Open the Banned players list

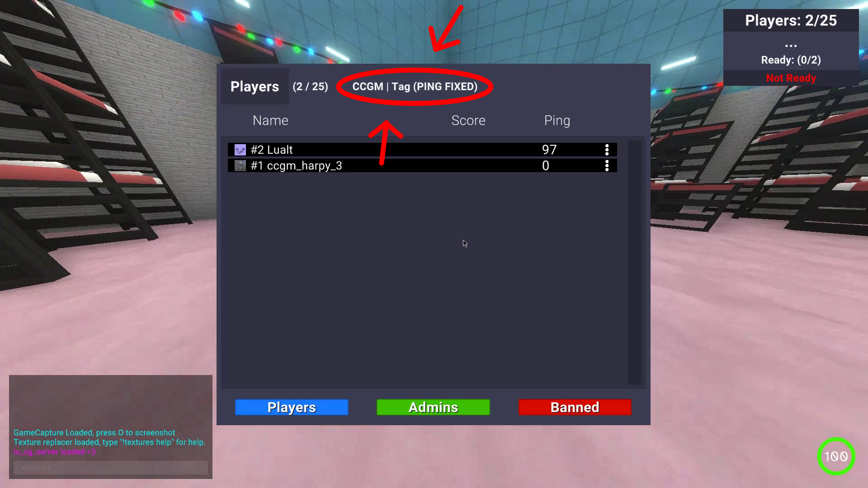[x=575, y=407]
